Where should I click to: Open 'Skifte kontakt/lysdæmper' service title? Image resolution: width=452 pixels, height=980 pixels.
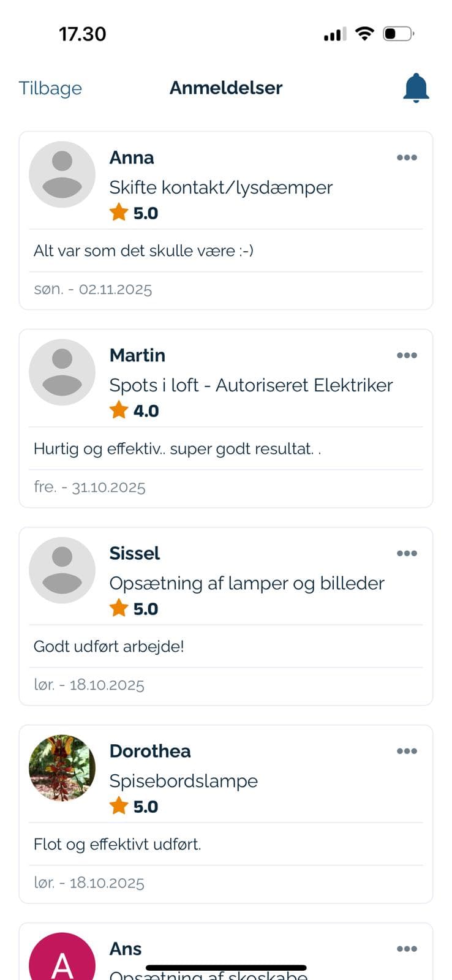(220, 187)
